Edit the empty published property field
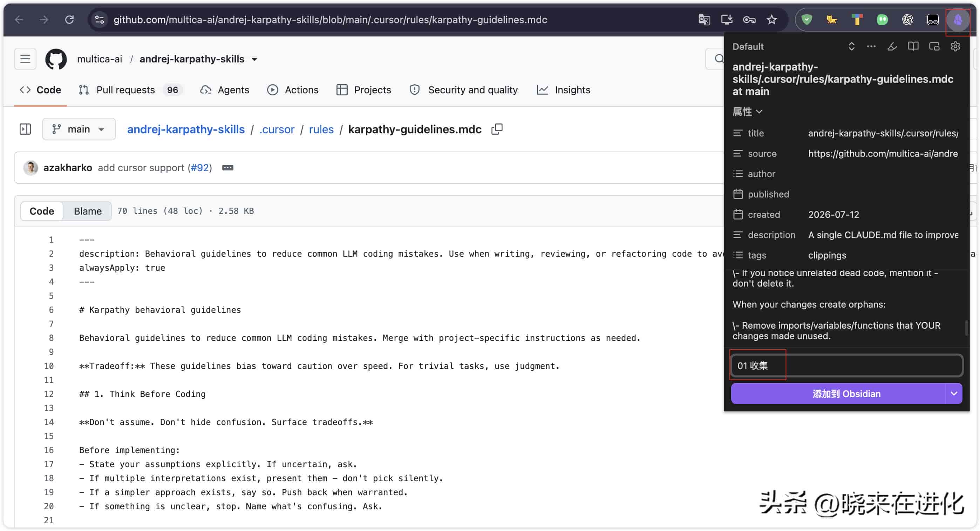The width and height of the screenshot is (980, 531). [883, 195]
